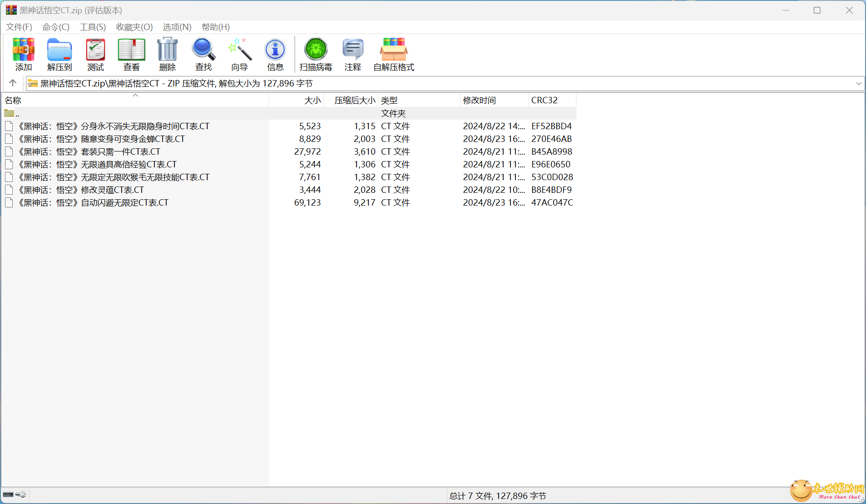Click the 扫描病毒 virus scan icon

[x=316, y=49]
